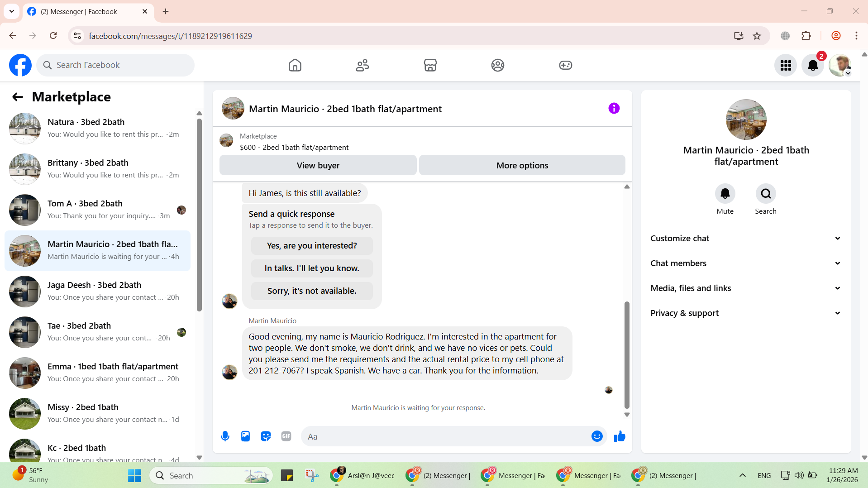
Task: Expand the Privacy & support section
Action: coord(746,313)
